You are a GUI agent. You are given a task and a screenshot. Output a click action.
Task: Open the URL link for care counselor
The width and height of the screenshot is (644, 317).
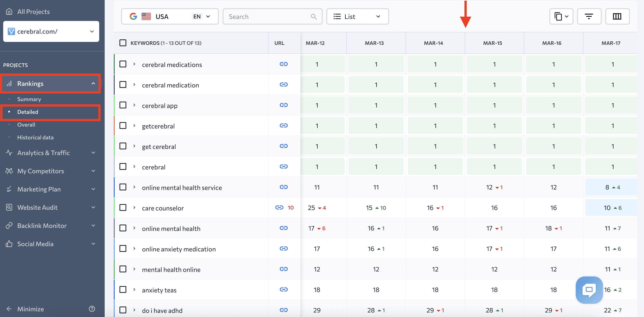coord(279,208)
